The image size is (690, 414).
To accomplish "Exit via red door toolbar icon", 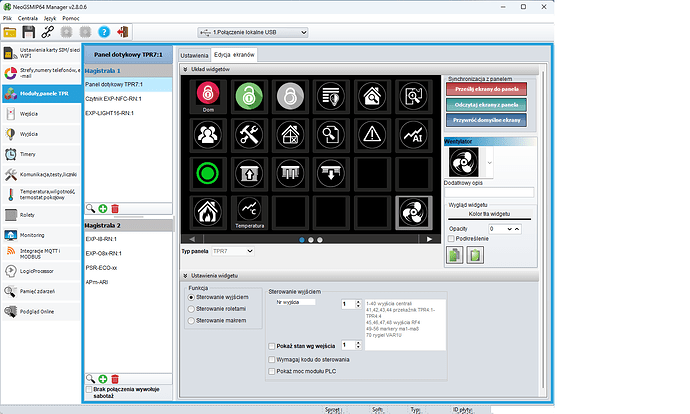I will pyautogui.click(x=123, y=32).
